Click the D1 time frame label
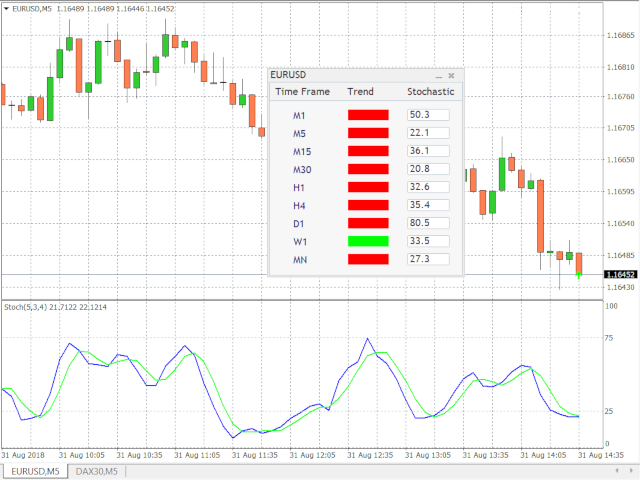Viewport: 640px width, 480px height. [299, 224]
